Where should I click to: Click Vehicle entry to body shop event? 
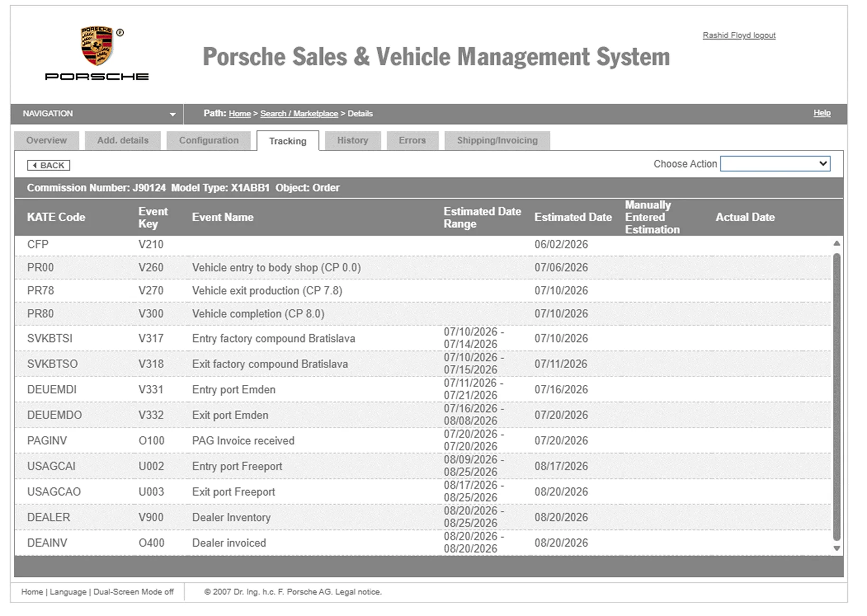pos(276,268)
